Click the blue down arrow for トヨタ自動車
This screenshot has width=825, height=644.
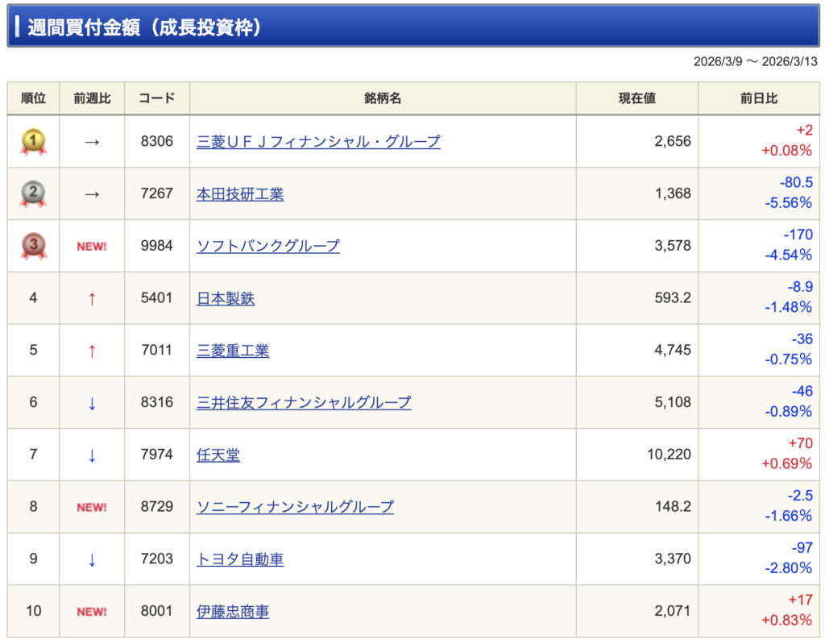click(x=92, y=559)
